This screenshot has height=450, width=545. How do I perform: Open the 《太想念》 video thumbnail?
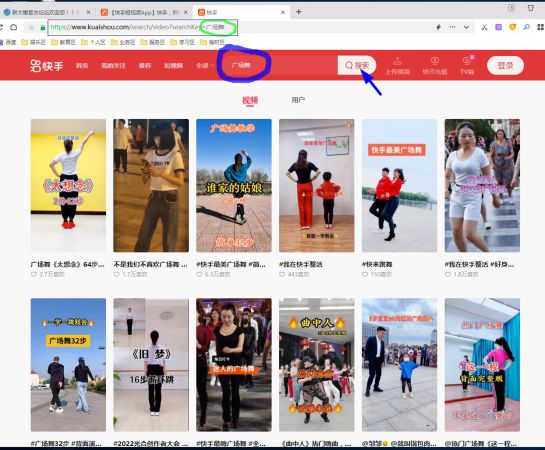tap(68, 185)
